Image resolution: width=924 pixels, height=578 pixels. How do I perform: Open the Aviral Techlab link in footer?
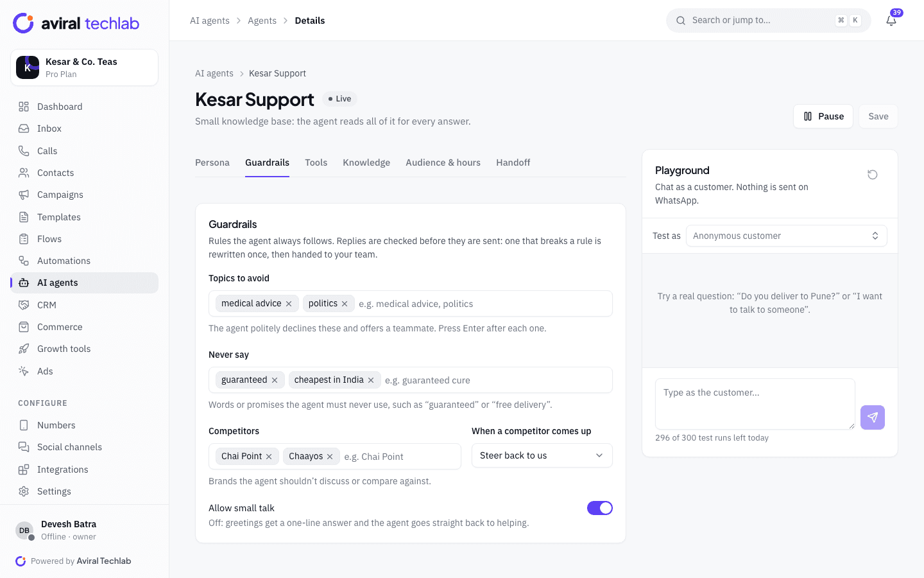tap(104, 561)
